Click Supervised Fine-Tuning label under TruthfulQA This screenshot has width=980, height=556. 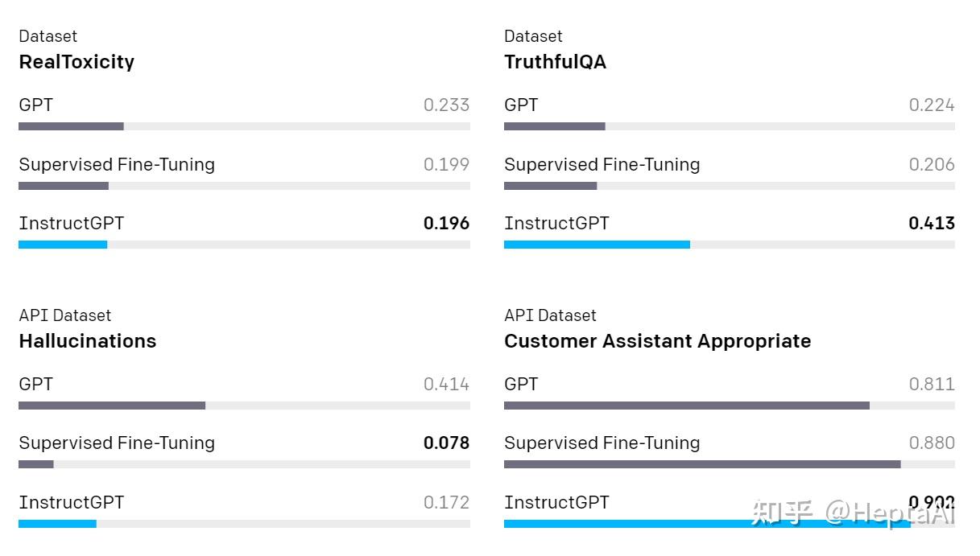coord(602,165)
